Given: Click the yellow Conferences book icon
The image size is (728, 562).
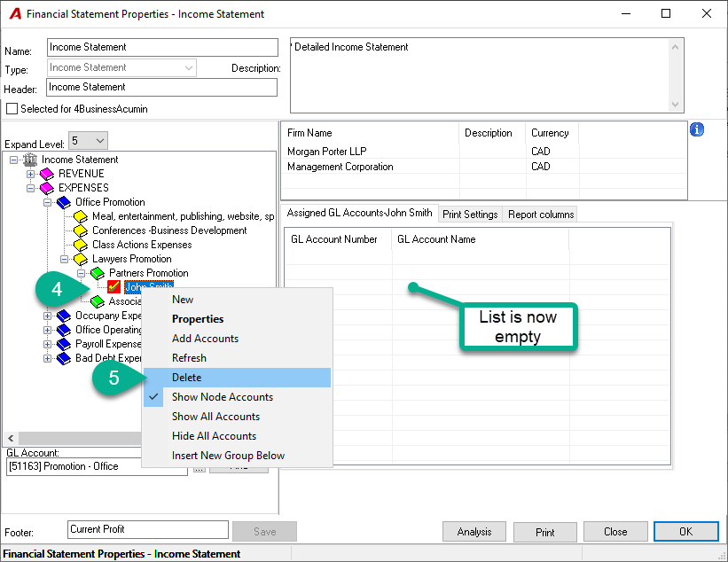Looking at the screenshot, I should (x=81, y=230).
